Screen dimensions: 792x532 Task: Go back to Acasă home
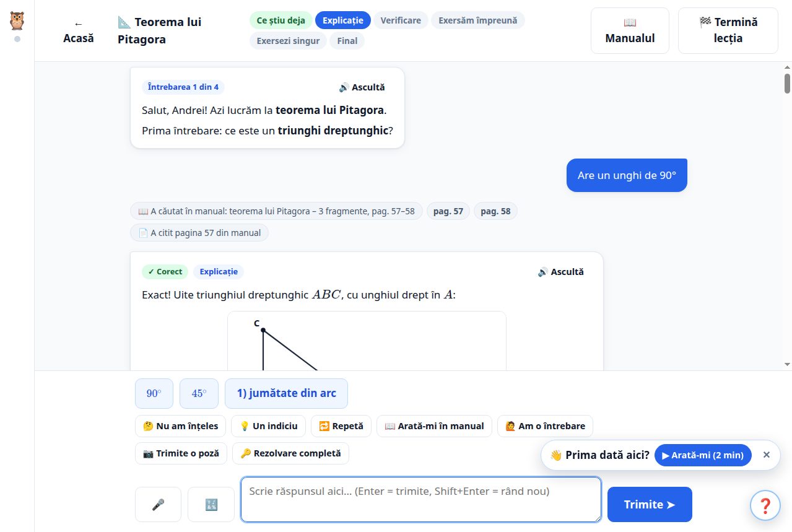coord(79,31)
